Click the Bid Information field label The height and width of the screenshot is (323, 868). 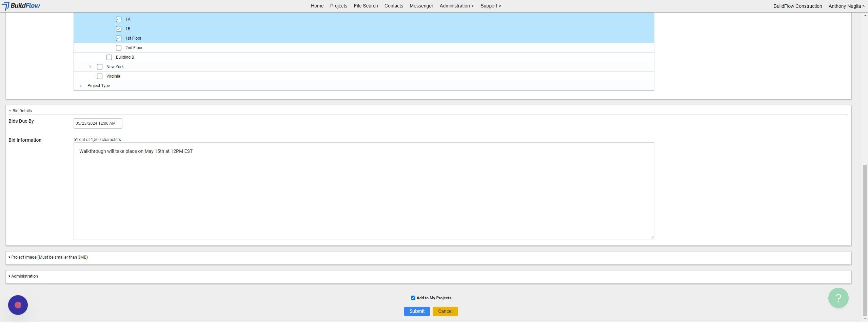pyautogui.click(x=25, y=140)
